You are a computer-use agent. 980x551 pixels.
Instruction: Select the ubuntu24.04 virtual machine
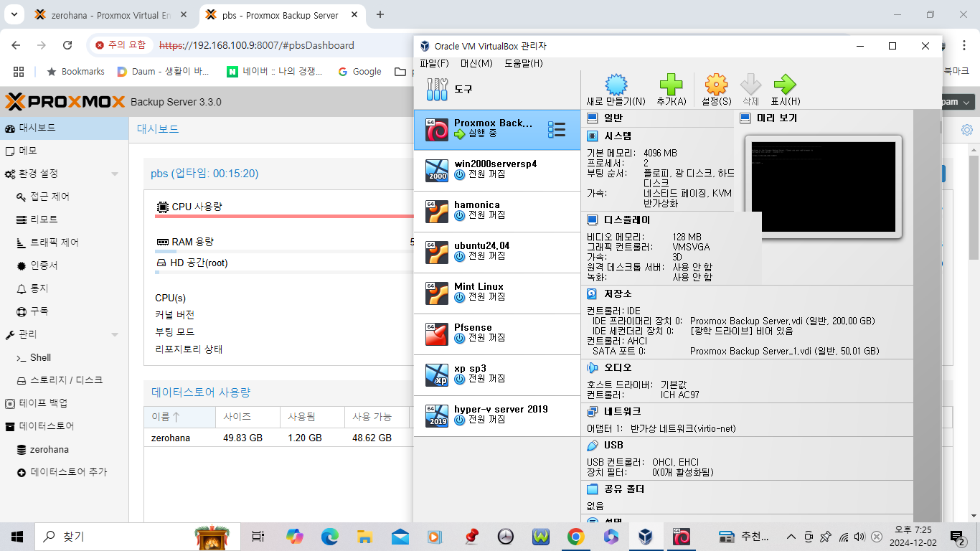tap(497, 253)
